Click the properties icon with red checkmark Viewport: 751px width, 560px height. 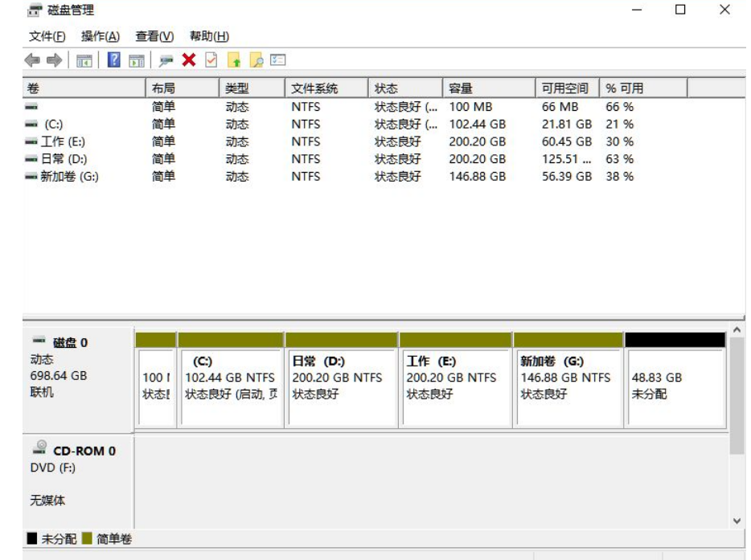211,60
